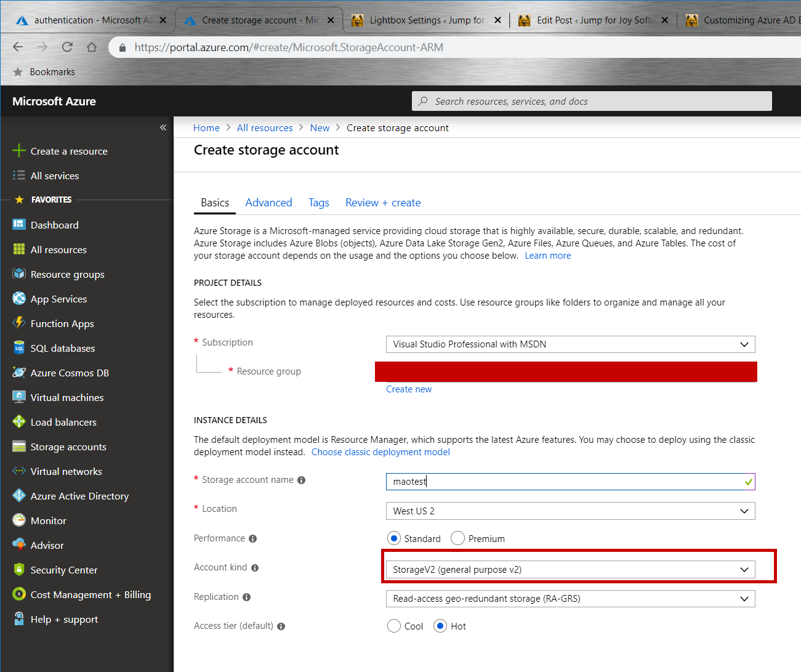
Task: Click the Advisor cloud icon
Action: (x=19, y=545)
